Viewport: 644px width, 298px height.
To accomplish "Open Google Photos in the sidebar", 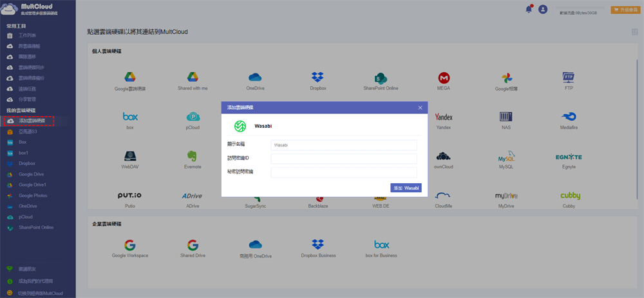I will [x=32, y=195].
